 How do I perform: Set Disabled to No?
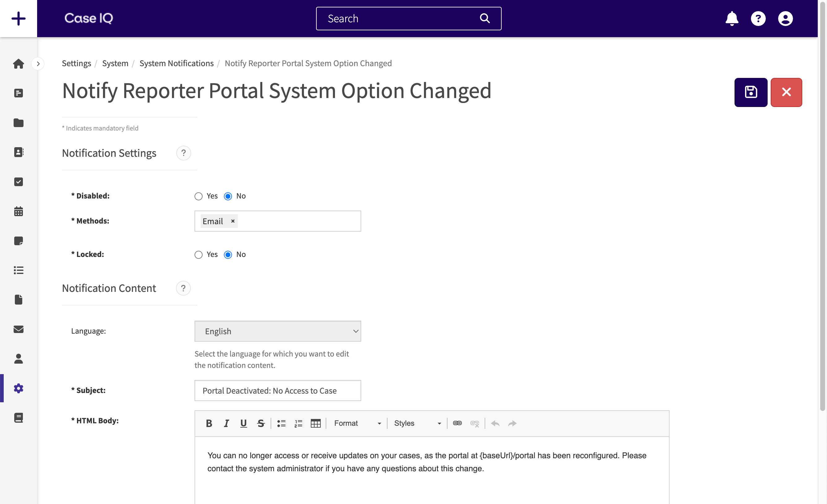click(228, 196)
